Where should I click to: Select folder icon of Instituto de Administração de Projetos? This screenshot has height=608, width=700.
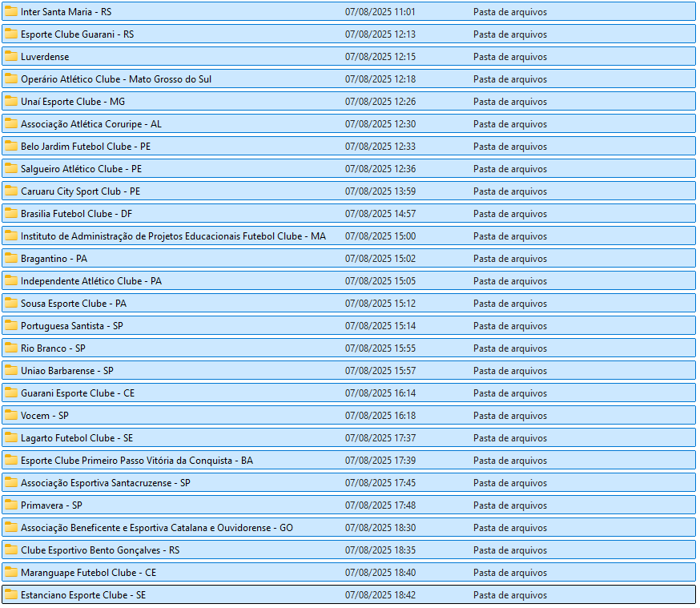point(10,236)
